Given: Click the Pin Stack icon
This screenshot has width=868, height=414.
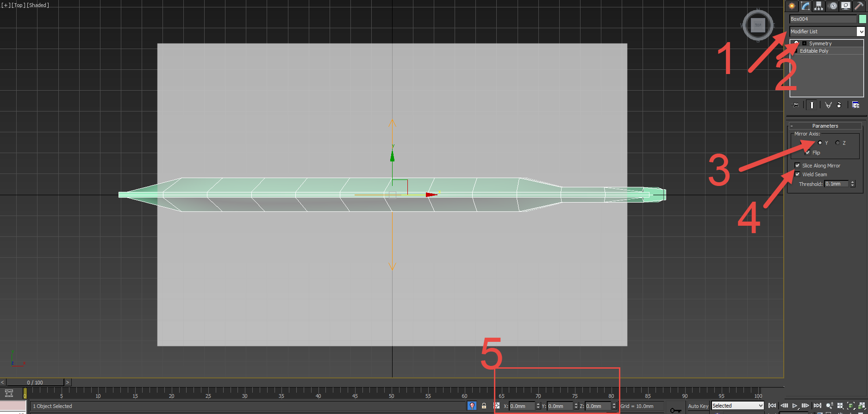Looking at the screenshot, I should click(x=796, y=105).
